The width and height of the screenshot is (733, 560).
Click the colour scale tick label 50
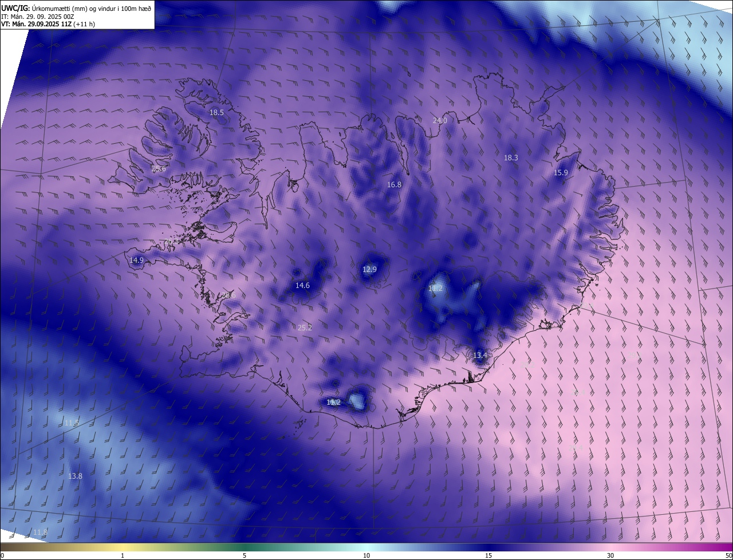(x=728, y=555)
